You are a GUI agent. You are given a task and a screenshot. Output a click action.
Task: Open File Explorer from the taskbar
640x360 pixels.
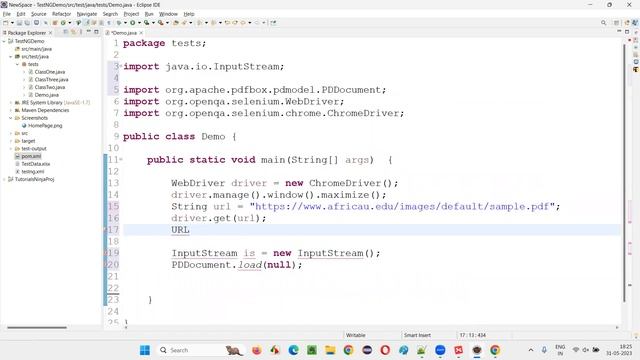click(330, 350)
